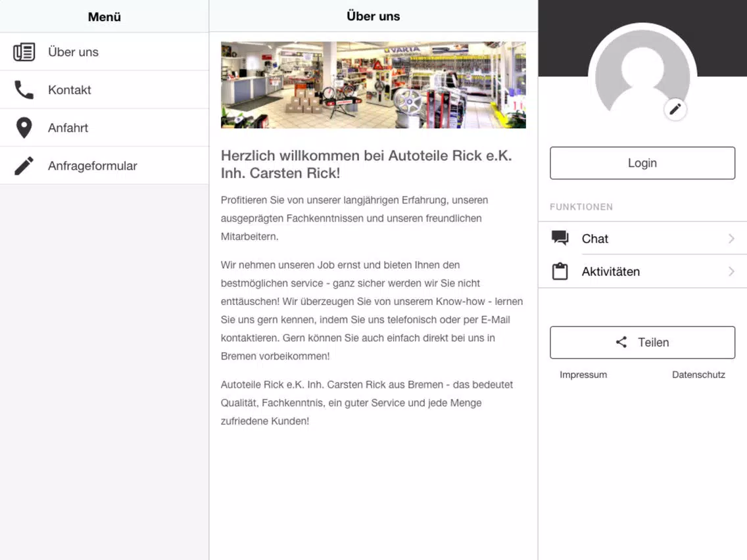The height and width of the screenshot is (560, 747).
Task: Click the Teilen share button
Action: point(642,342)
